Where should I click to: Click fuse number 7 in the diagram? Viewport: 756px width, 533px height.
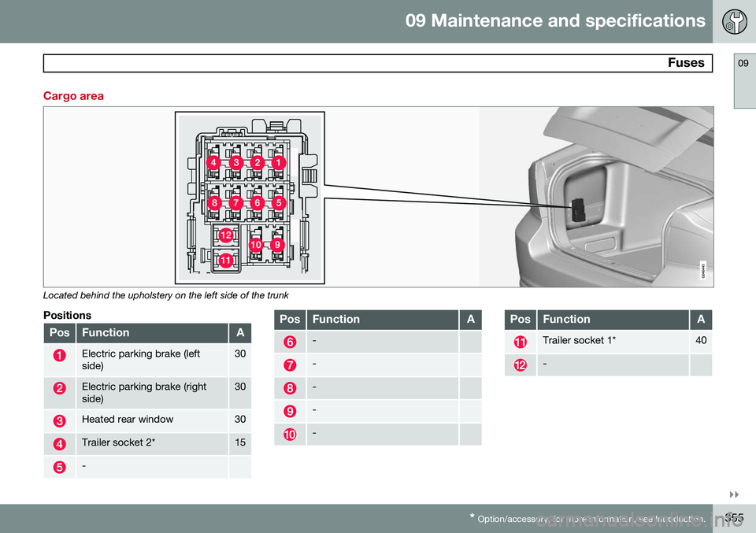[235, 203]
